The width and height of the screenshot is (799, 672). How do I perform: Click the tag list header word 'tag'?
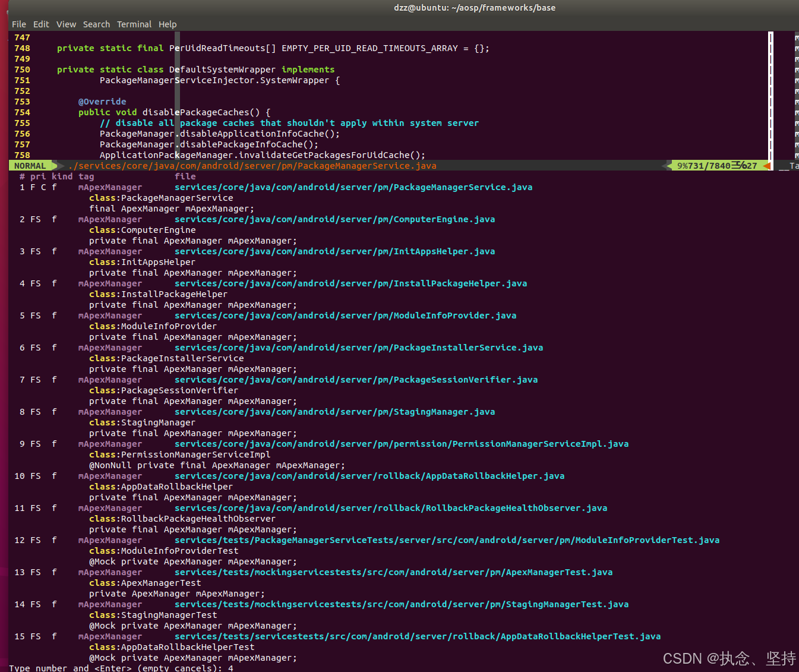tap(86, 176)
